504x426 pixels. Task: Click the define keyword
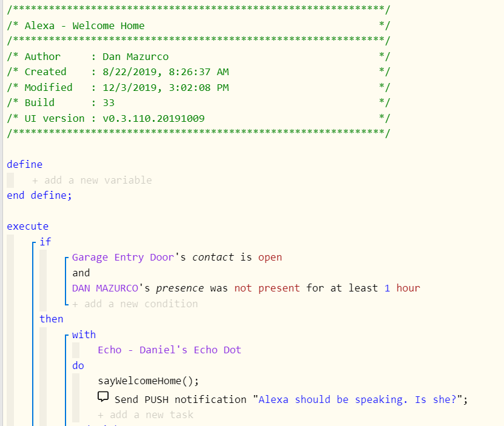pos(24,164)
